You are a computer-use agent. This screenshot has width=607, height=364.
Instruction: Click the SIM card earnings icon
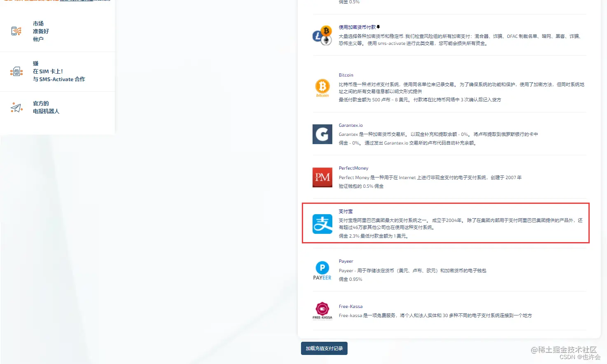(x=16, y=72)
